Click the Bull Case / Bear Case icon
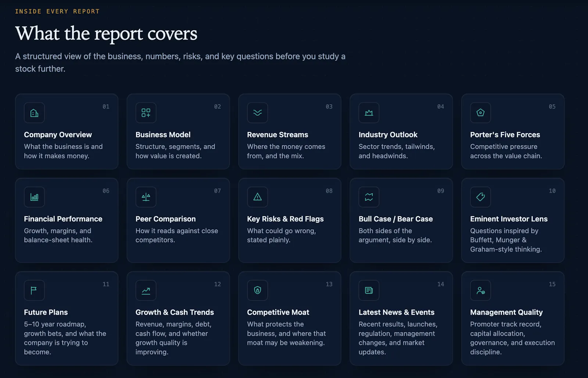The image size is (588, 378). (369, 197)
